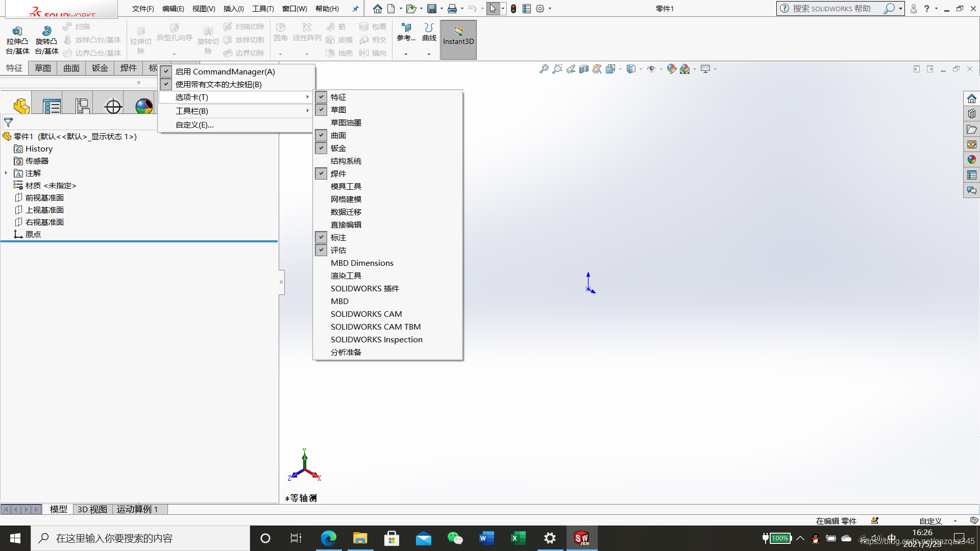Screen dimensions: 980x551
Task: Choose 自定义(E)... from the context menu
Action: coord(194,124)
